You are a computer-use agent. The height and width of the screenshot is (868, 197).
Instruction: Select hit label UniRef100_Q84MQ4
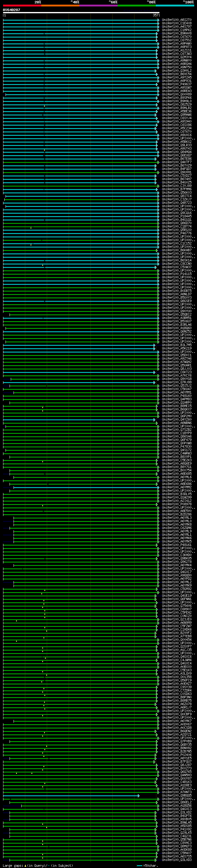[x=177, y=152]
